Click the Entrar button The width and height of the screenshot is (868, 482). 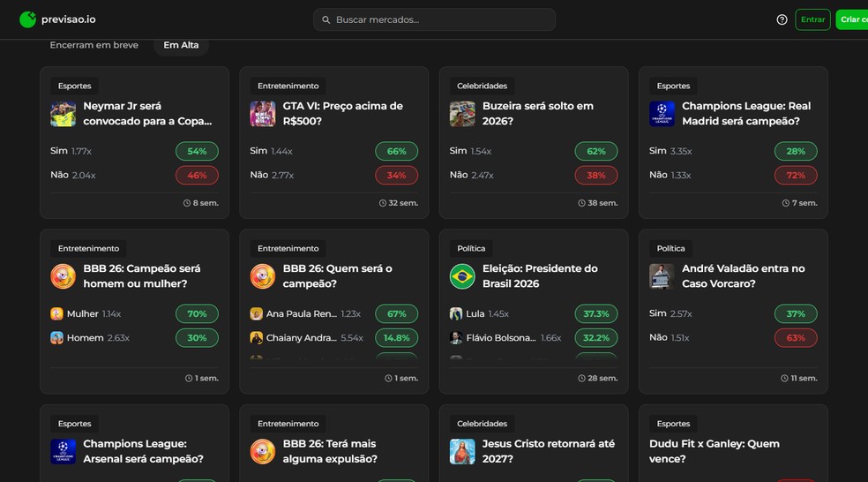pyautogui.click(x=812, y=19)
